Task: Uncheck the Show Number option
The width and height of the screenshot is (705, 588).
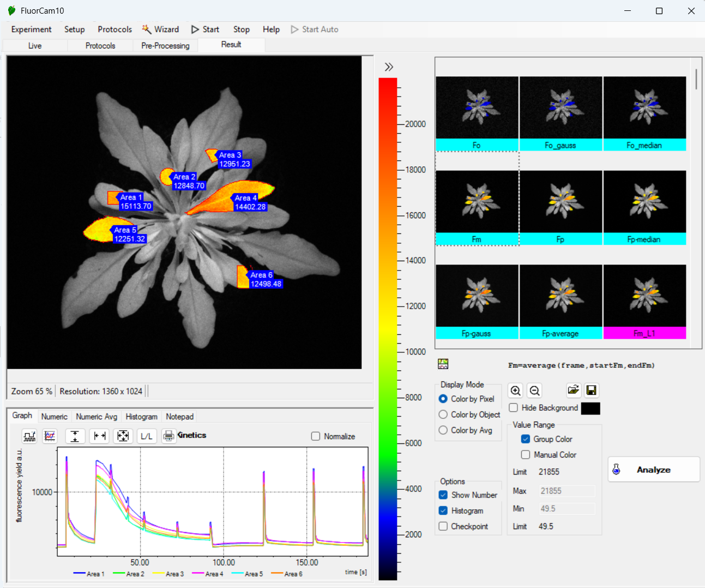Action: (x=443, y=495)
